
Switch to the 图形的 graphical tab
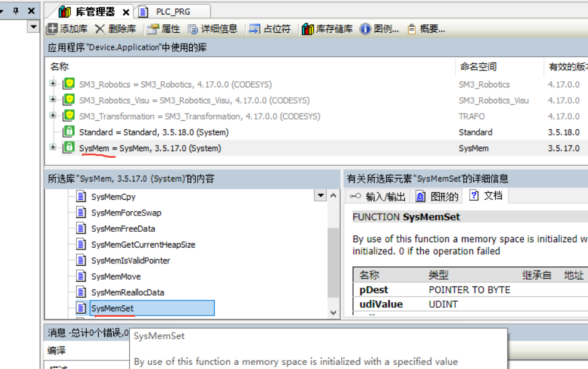[437, 196]
